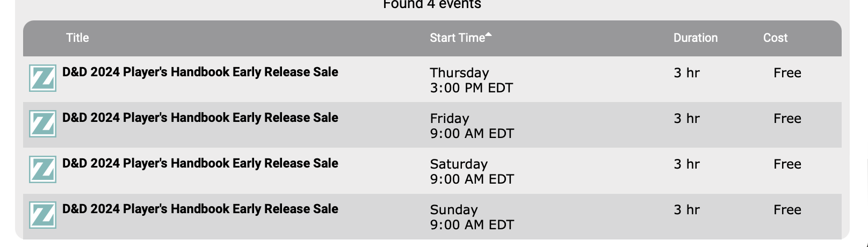Open Thursday's D&D 2024 Player's Handbook sale
The height and width of the screenshot is (247, 868).
point(200,72)
